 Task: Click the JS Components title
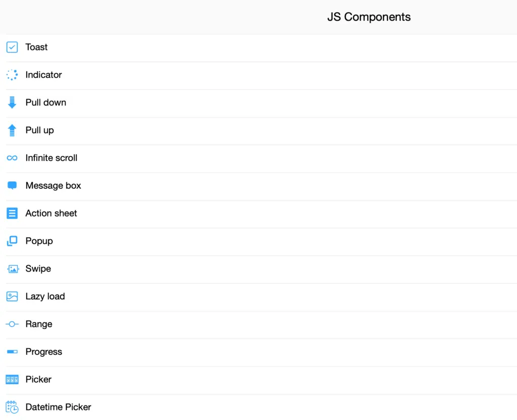(369, 17)
